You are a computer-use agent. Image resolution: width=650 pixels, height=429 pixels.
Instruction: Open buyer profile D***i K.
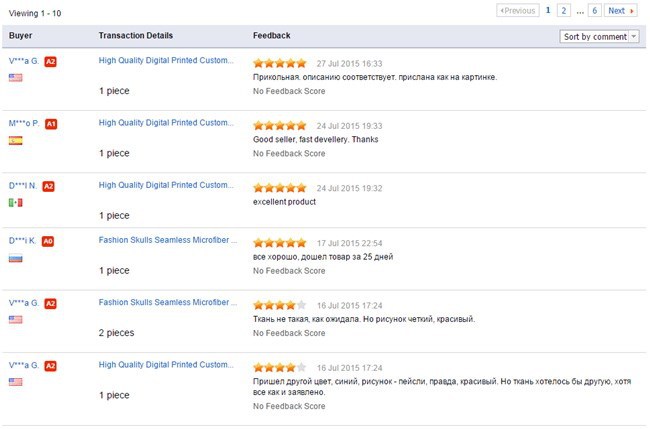click(23, 241)
